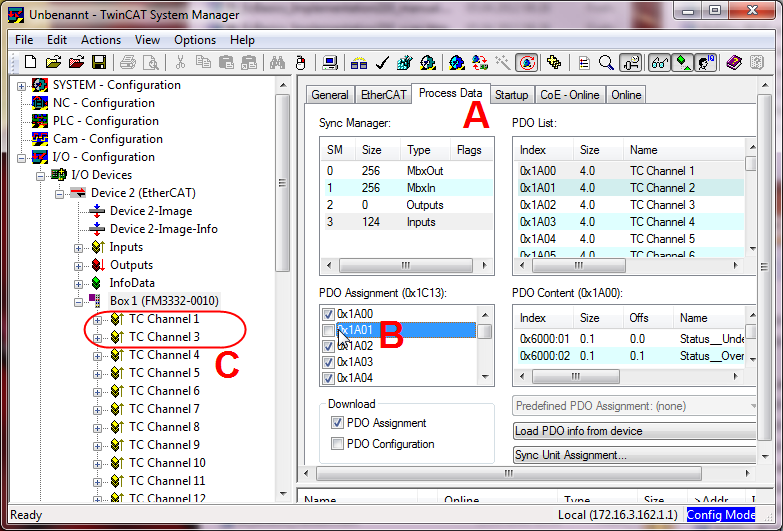Click Load PDO info from device button
Image resolution: width=783 pixels, height=531 pixels.
click(634, 431)
